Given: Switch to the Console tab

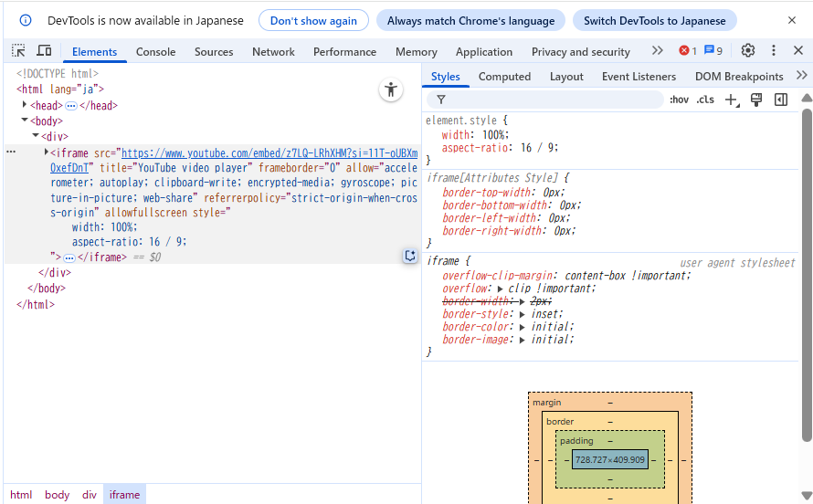Looking at the screenshot, I should click(x=155, y=52).
